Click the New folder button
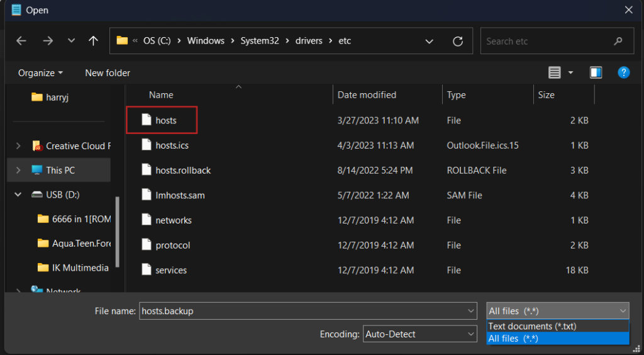 pos(108,73)
